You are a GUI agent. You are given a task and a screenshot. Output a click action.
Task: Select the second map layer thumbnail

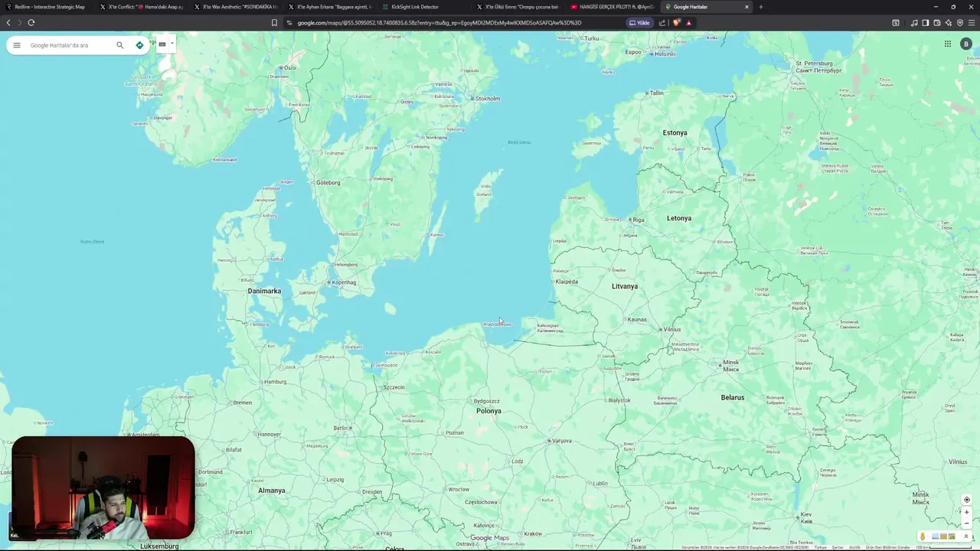click(945, 536)
